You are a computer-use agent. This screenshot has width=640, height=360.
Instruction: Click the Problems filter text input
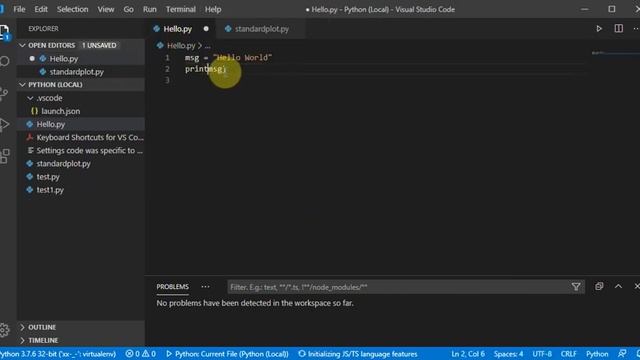click(x=399, y=287)
